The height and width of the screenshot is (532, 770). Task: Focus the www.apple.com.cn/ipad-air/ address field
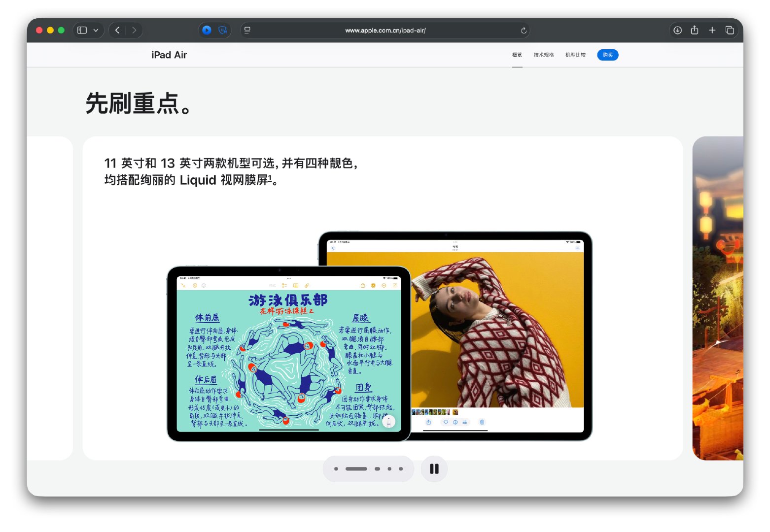click(x=385, y=30)
